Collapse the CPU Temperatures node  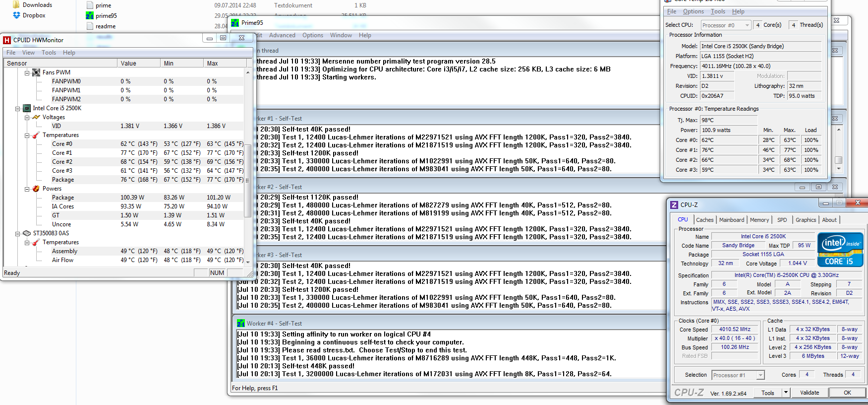point(27,135)
